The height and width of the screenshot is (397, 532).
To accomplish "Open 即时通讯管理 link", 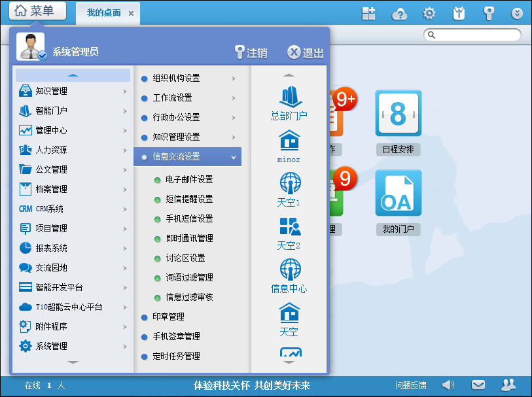I will click(x=189, y=238).
